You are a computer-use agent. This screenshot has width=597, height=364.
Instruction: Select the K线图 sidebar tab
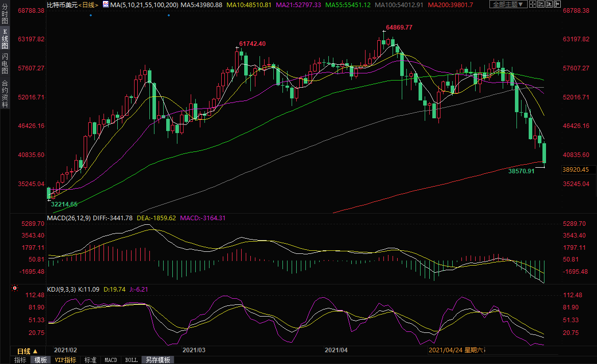pyautogui.click(x=5, y=39)
